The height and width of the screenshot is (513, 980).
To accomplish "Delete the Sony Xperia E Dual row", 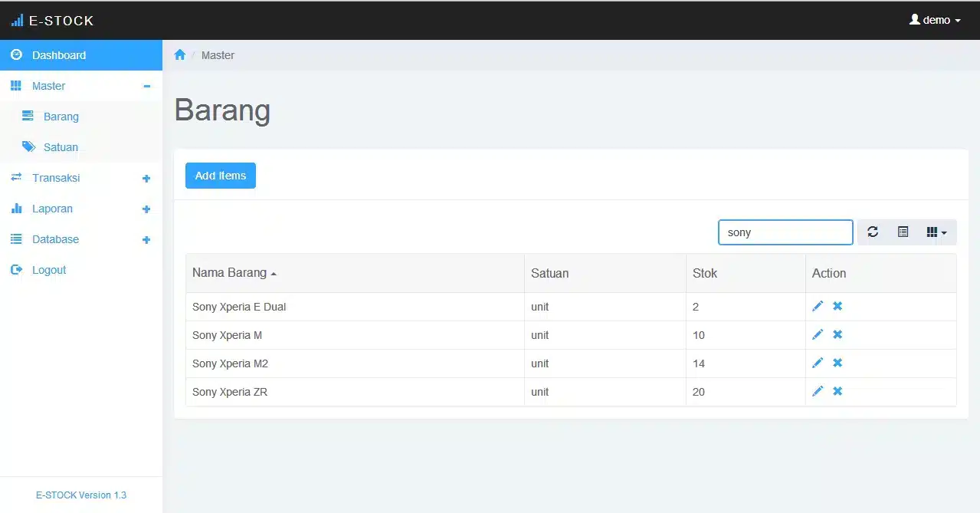I will click(x=837, y=306).
